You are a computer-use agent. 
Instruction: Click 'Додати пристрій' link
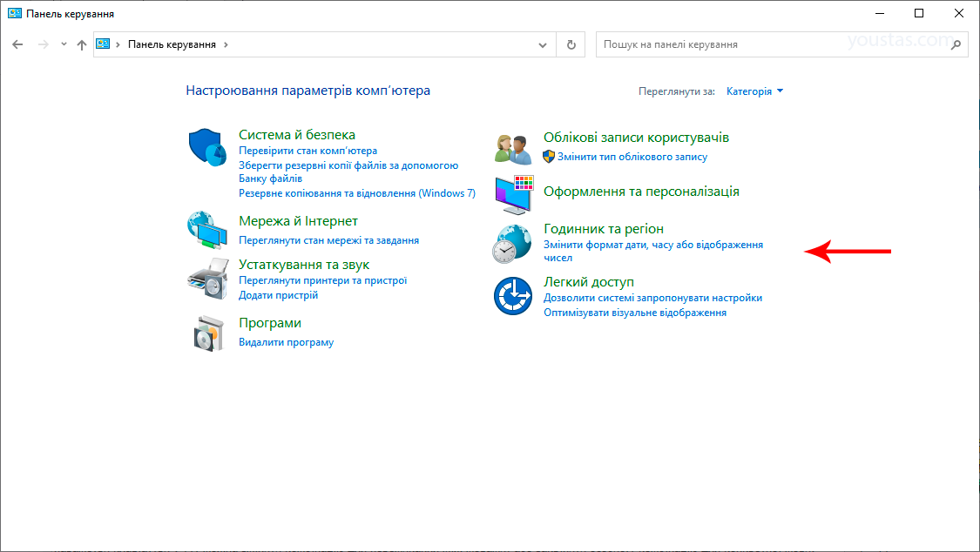tap(278, 295)
